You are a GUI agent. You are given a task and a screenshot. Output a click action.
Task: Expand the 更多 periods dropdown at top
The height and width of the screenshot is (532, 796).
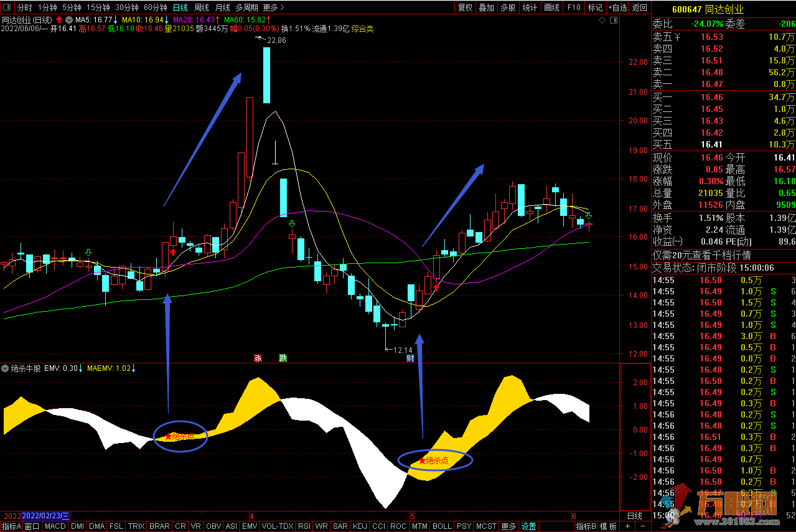point(273,7)
